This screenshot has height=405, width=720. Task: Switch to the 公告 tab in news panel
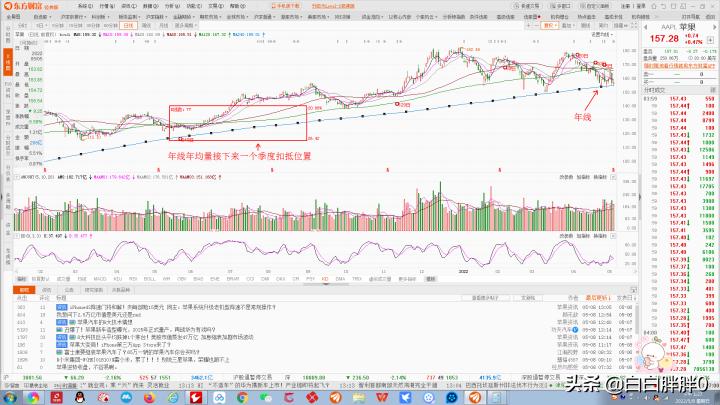69,290
